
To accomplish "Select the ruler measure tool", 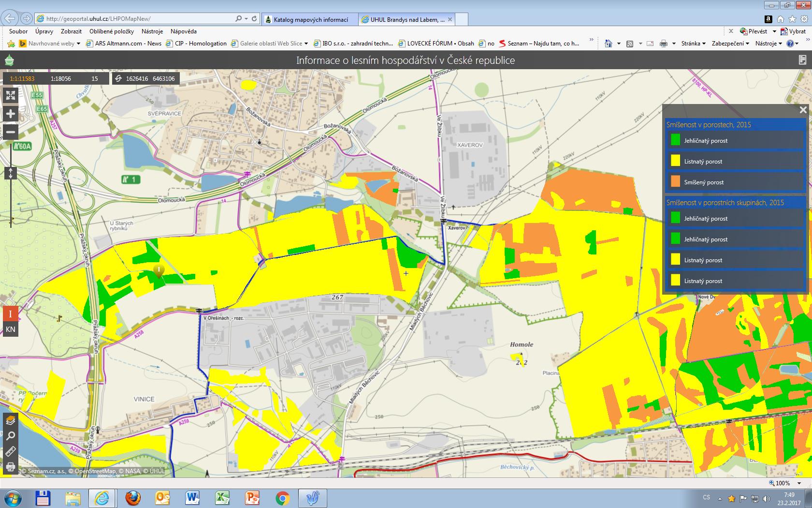I will (x=10, y=451).
